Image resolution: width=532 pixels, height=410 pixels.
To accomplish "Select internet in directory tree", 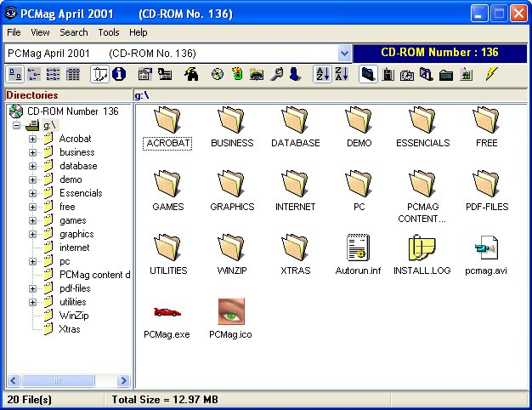I will point(74,248).
